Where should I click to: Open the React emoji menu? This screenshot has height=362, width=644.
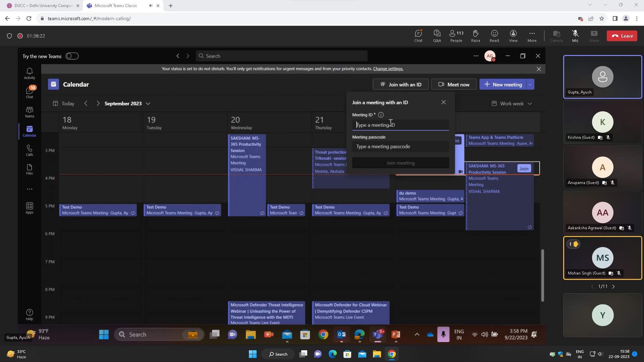click(x=494, y=36)
